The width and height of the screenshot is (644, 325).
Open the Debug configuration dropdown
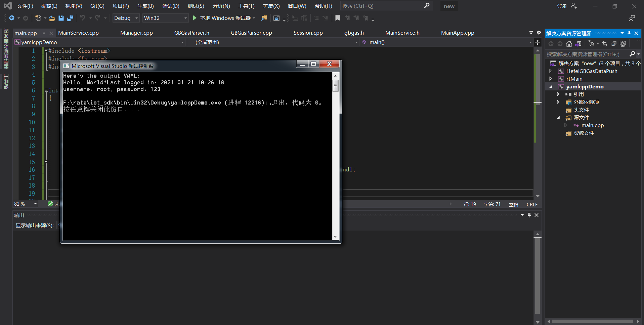126,18
